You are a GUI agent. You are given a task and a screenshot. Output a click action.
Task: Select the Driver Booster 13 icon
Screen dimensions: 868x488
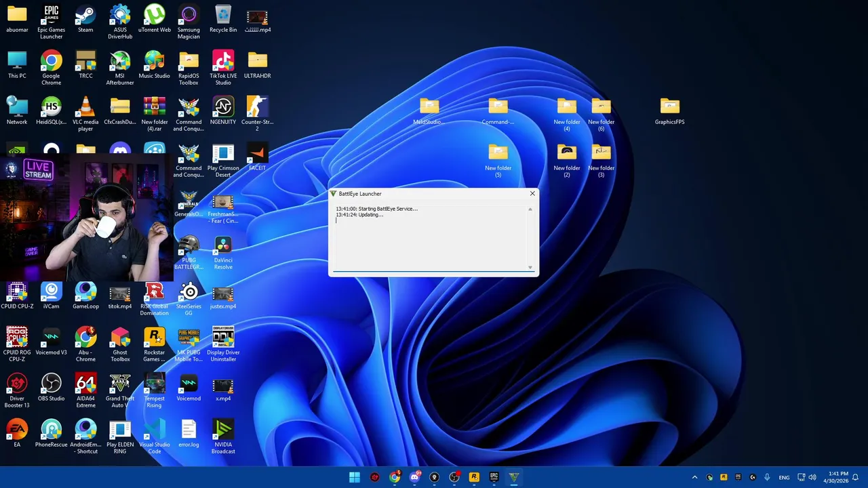(17, 390)
